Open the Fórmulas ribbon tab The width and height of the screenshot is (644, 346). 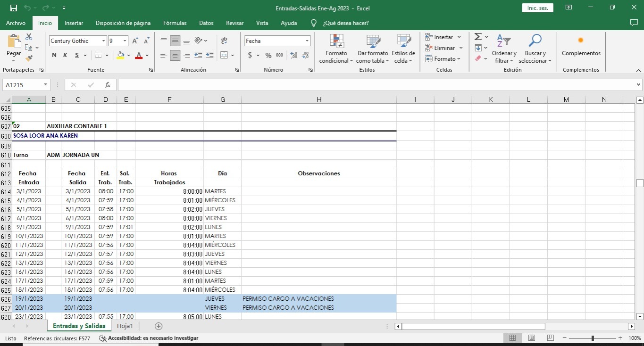point(175,23)
